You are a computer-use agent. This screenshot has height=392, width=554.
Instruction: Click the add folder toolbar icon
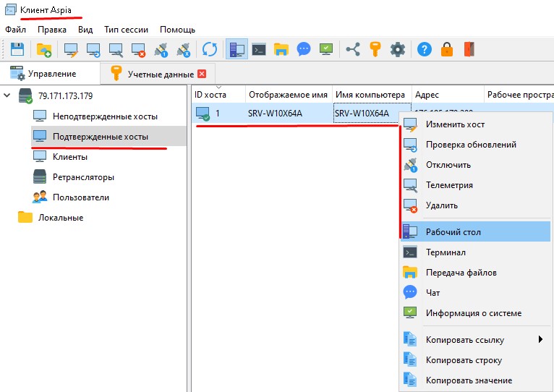click(x=44, y=49)
